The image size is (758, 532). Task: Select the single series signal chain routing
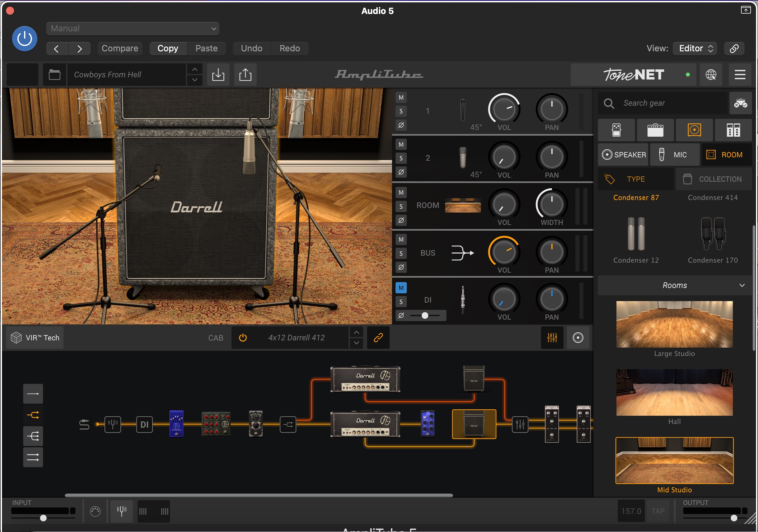(x=33, y=394)
